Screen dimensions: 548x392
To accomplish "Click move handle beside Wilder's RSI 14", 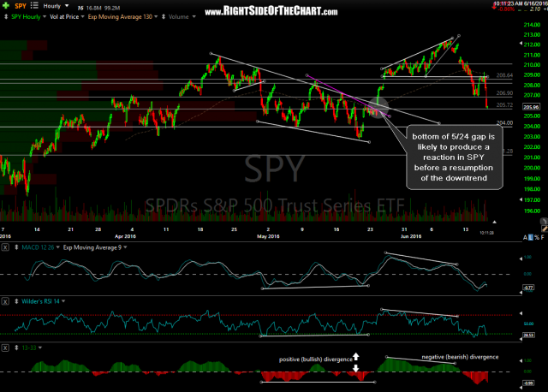I will pyautogui.click(x=16, y=301).
